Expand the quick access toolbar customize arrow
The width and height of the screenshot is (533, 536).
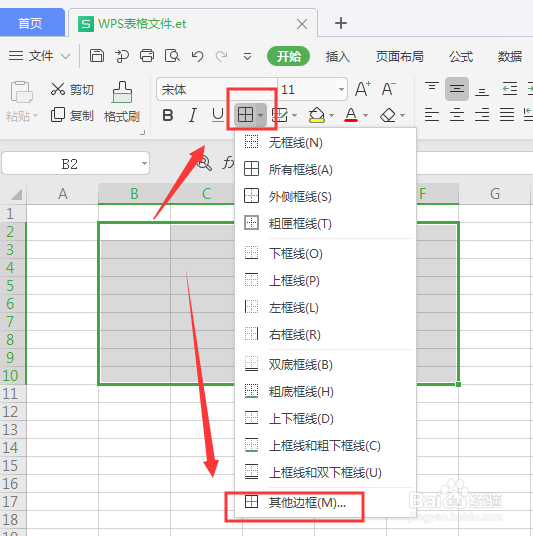(x=247, y=56)
